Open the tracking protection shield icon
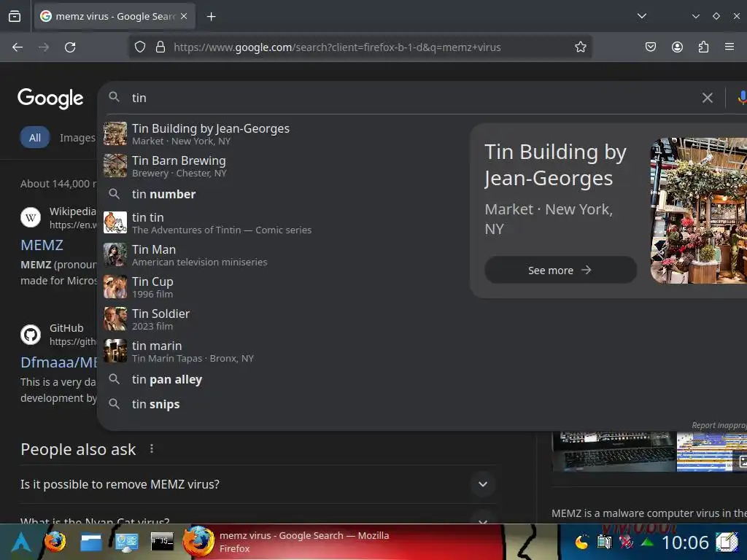This screenshot has width=747, height=560. 139,47
